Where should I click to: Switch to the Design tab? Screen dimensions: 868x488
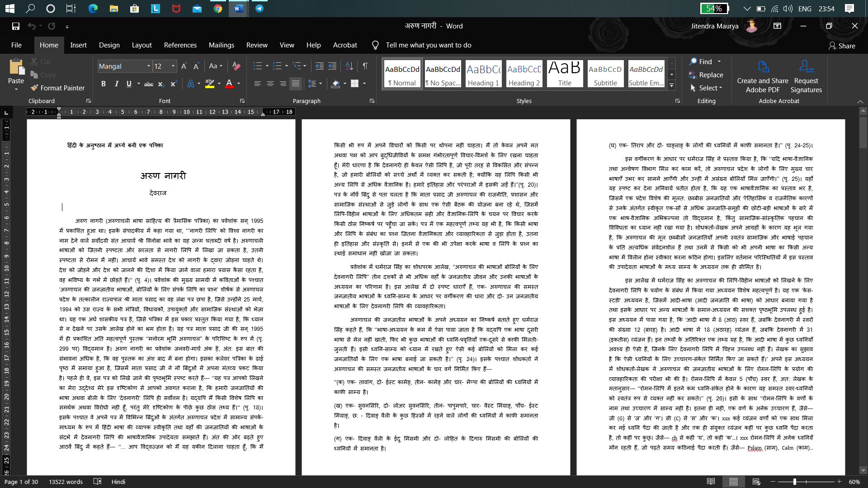tap(109, 45)
